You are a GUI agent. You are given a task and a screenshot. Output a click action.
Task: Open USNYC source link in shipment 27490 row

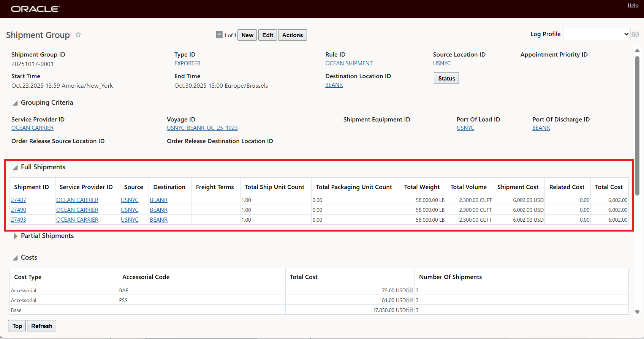pyautogui.click(x=130, y=210)
